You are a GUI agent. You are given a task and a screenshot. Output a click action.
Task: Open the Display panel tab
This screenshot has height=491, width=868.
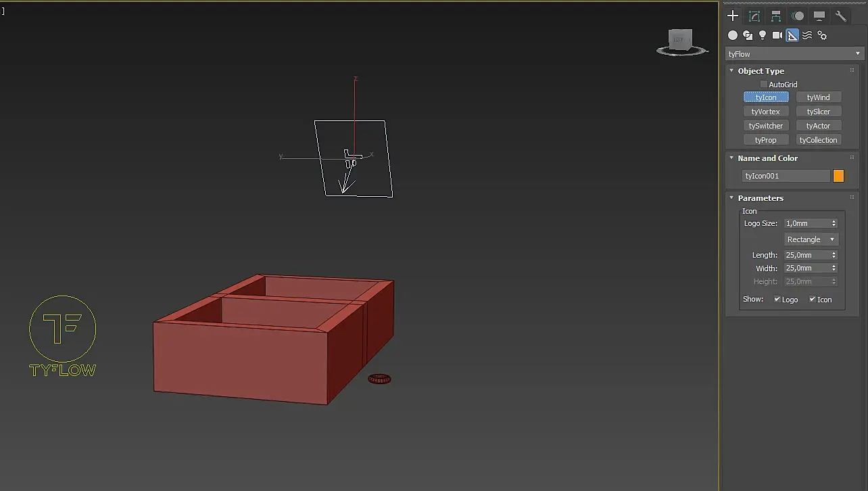819,16
